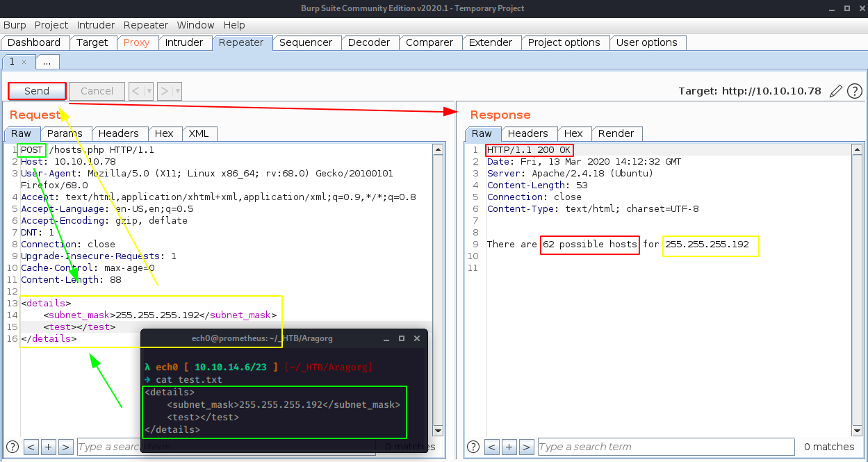Open the Help menu

pos(234,25)
